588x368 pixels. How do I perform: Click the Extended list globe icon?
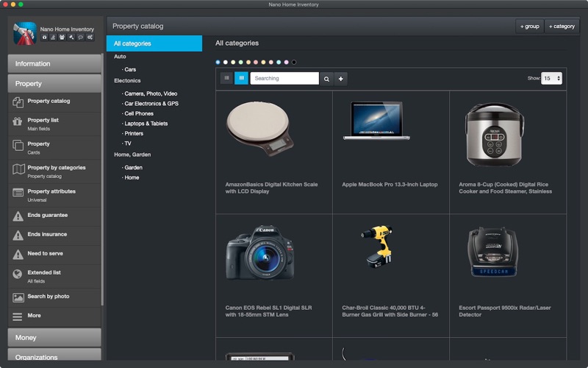tap(18, 274)
